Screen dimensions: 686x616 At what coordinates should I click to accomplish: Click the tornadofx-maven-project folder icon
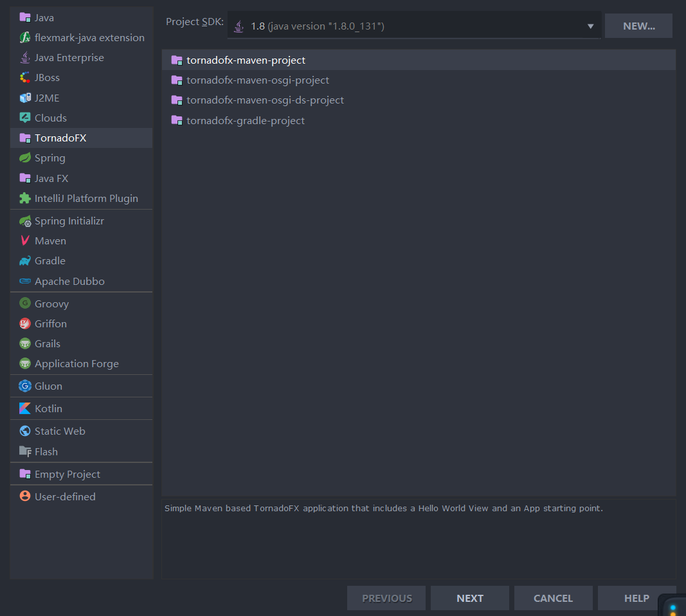[177, 60]
